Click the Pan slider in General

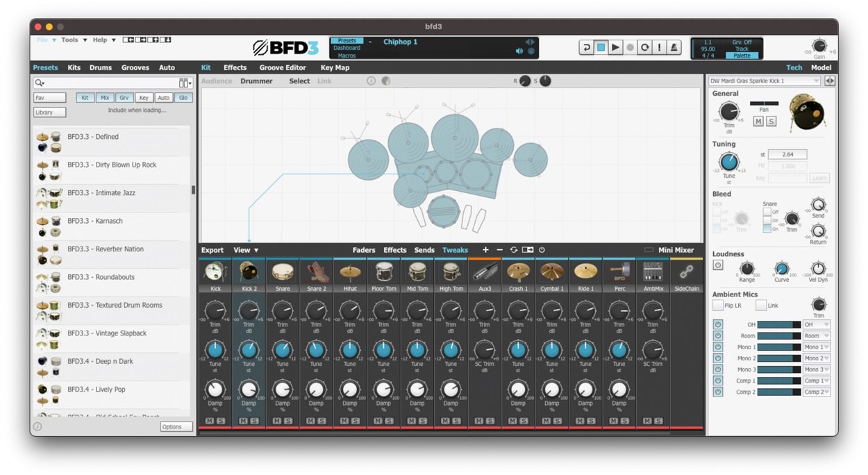tap(764, 103)
